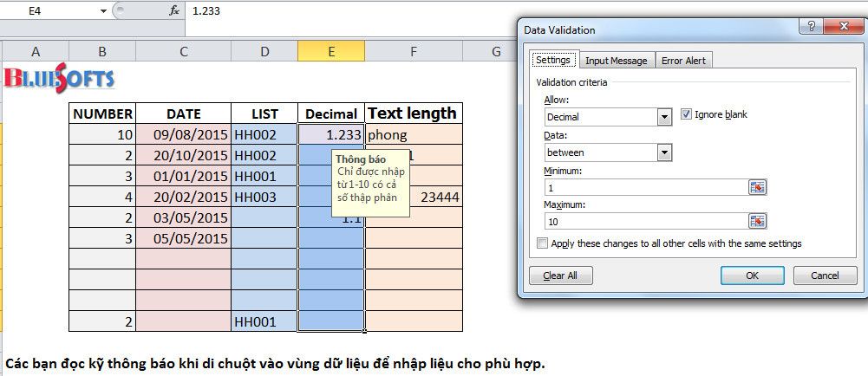
Task: Open the Allow dropdown list
Action: coord(664,117)
